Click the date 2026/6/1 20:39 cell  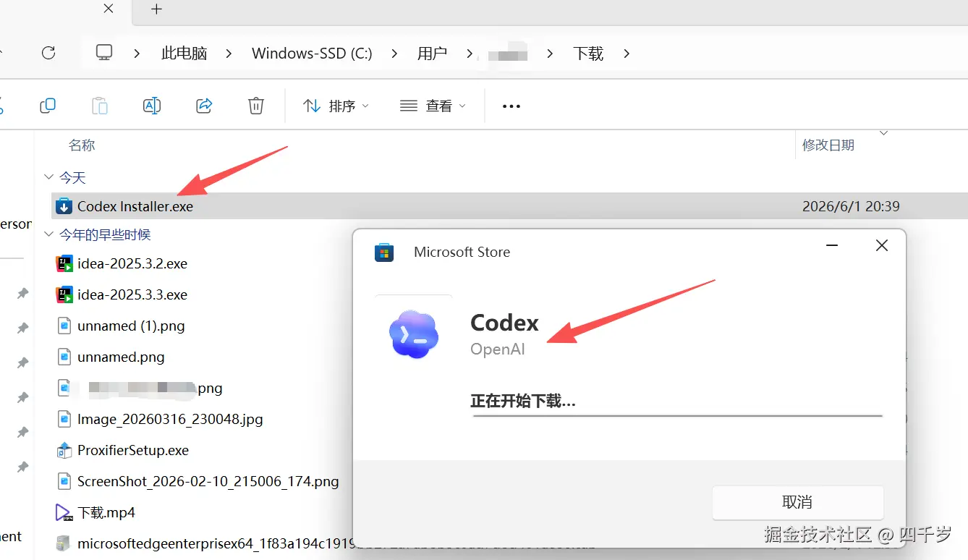coord(851,206)
